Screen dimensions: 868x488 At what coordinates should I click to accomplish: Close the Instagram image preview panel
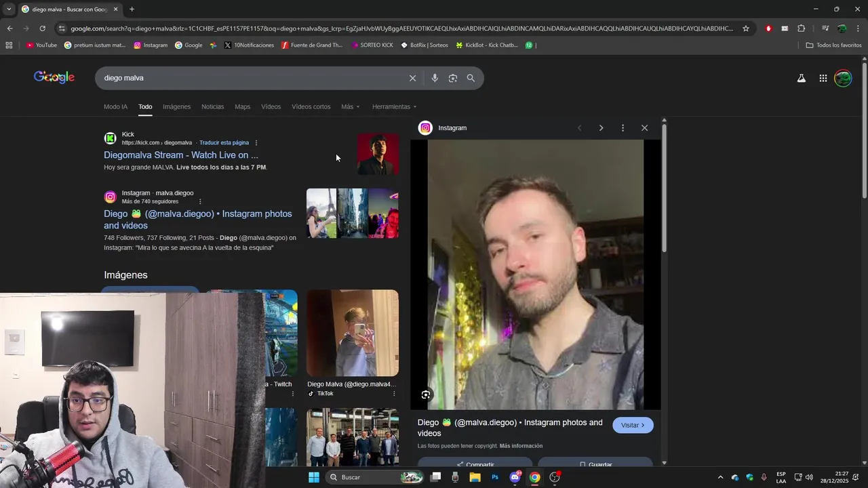(x=644, y=128)
